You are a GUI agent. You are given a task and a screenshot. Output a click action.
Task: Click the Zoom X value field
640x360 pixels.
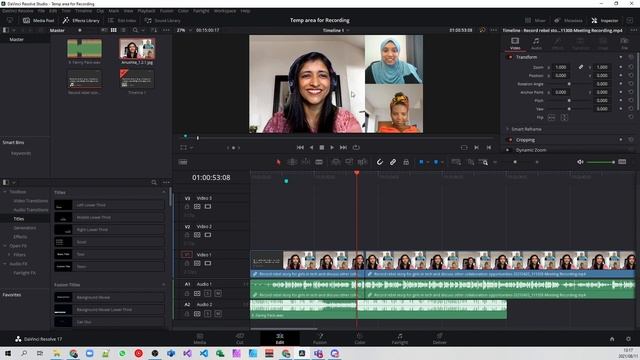pos(561,67)
